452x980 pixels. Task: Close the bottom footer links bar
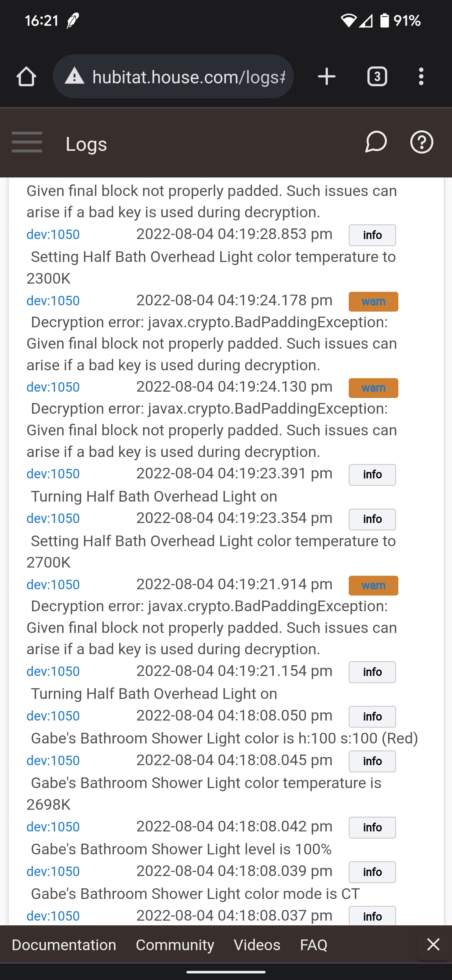(x=433, y=944)
